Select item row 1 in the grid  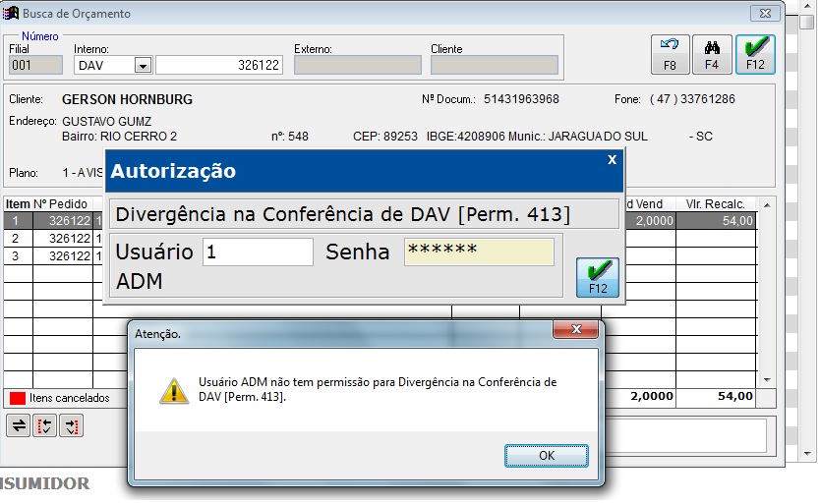point(52,221)
